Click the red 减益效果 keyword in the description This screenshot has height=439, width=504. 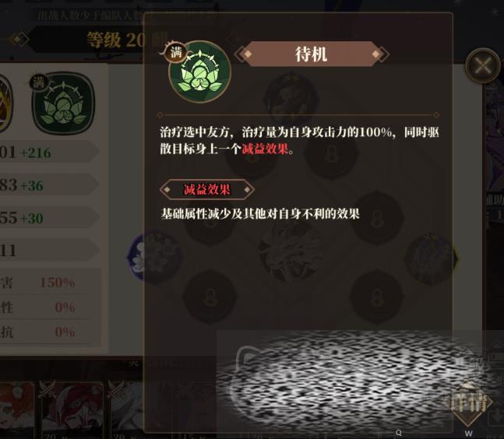click(x=265, y=149)
